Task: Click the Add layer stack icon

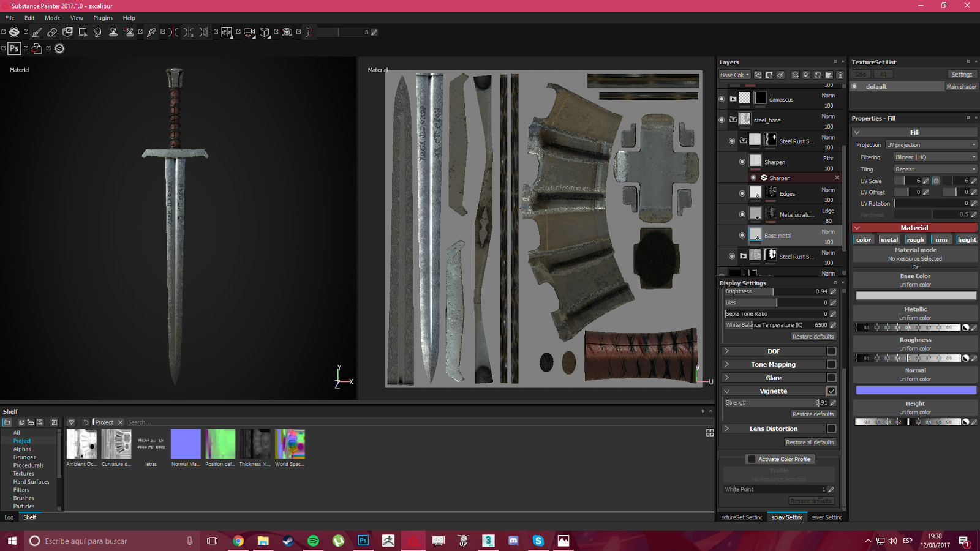Action: tap(795, 75)
